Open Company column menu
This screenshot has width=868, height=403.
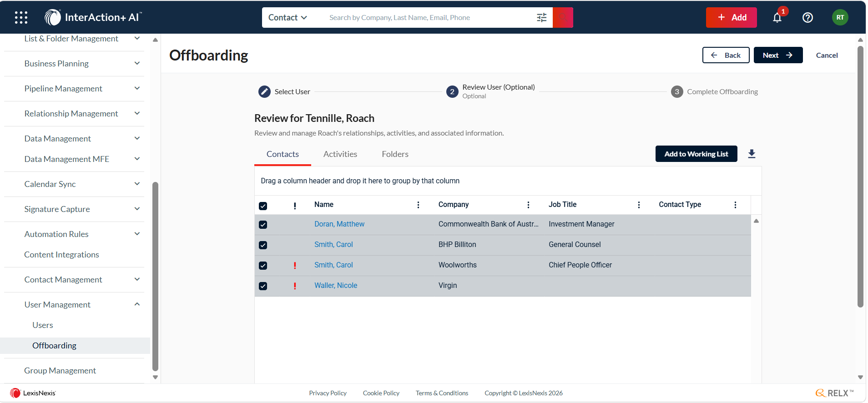coord(528,205)
